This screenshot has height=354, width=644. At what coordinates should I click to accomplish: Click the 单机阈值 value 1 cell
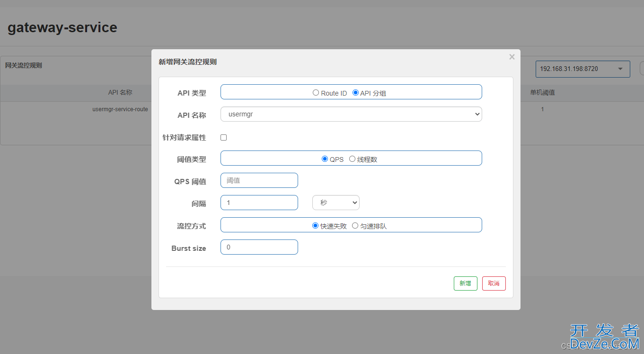tap(542, 109)
